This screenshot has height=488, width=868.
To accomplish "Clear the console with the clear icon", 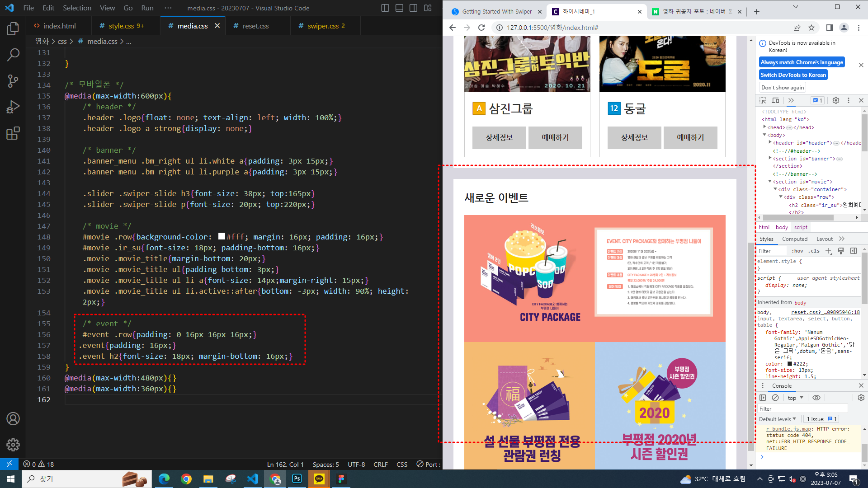I will click(x=775, y=398).
